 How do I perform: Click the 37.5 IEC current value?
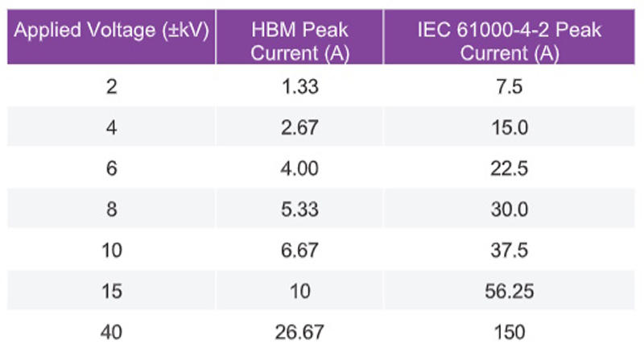[x=510, y=251]
